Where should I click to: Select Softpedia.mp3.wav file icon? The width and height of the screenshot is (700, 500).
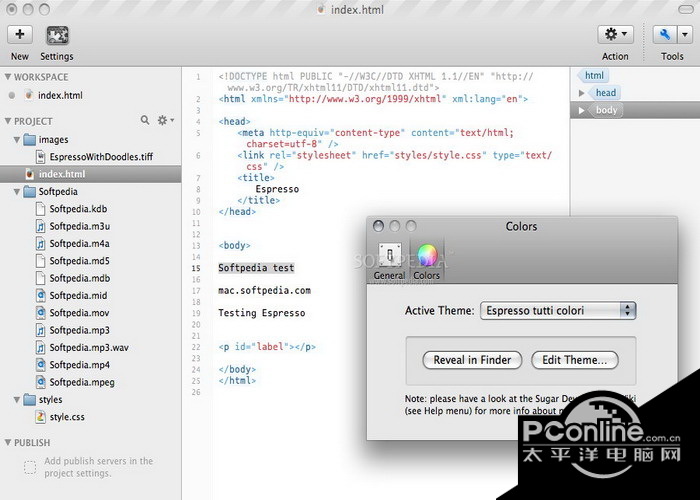click(x=41, y=347)
